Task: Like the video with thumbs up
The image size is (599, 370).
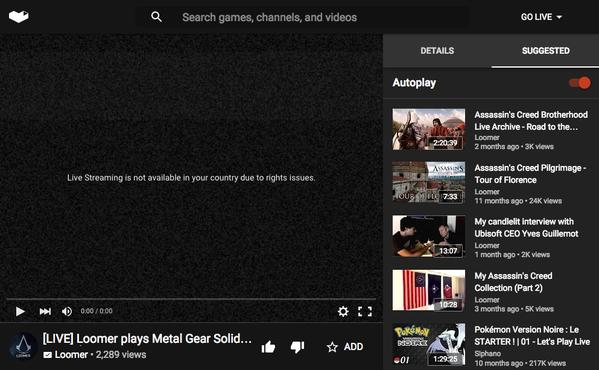Action: 268,347
